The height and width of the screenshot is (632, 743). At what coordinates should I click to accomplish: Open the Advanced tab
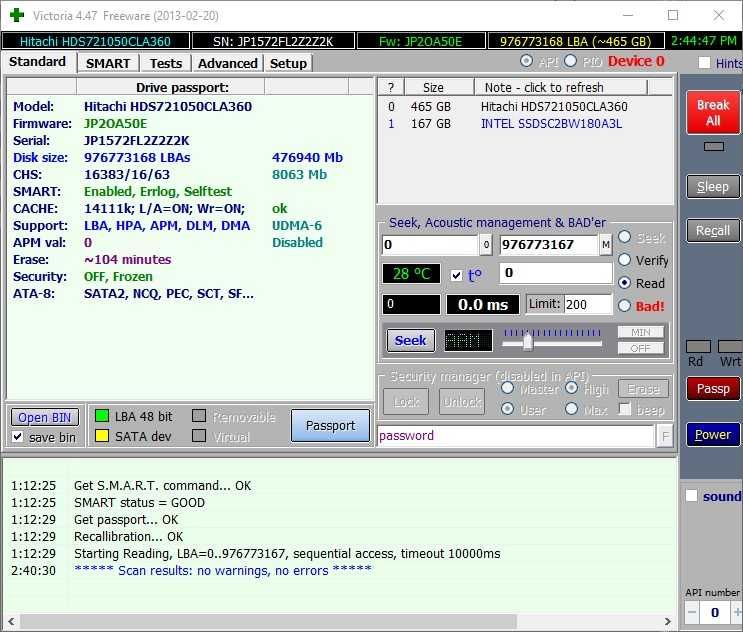[x=227, y=63]
